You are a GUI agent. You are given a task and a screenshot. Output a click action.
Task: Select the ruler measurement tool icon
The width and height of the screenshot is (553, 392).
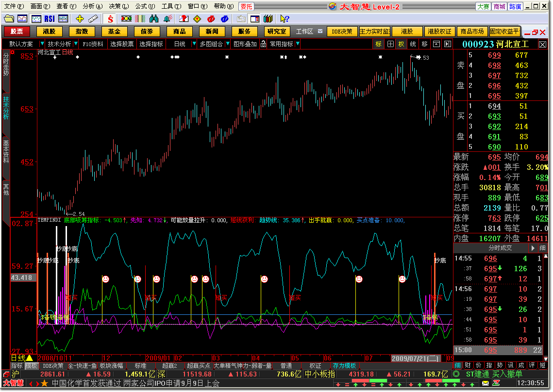(93, 19)
